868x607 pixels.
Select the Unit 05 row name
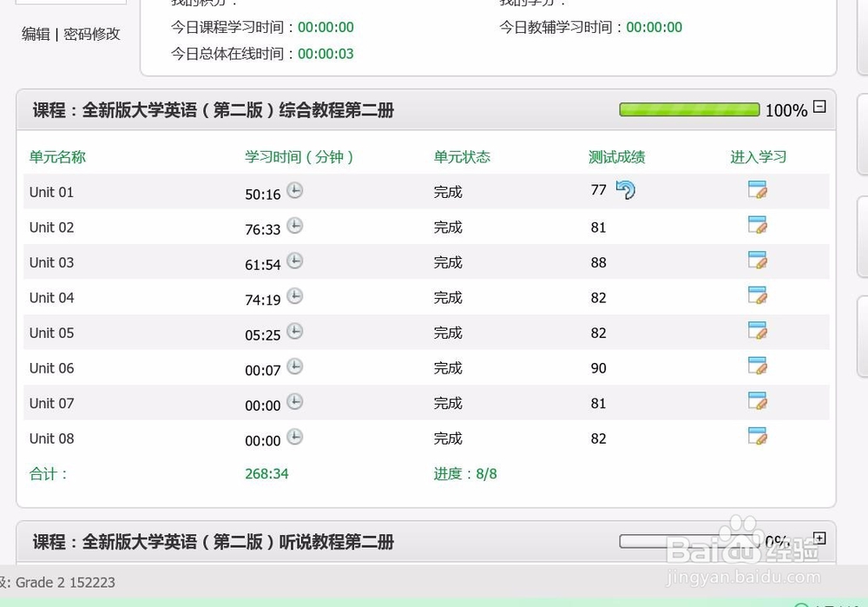51,333
